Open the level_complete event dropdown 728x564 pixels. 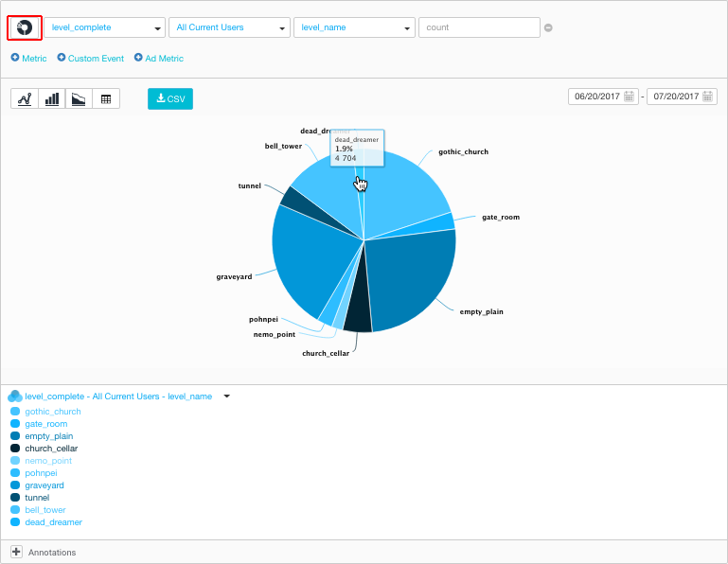[104, 27]
